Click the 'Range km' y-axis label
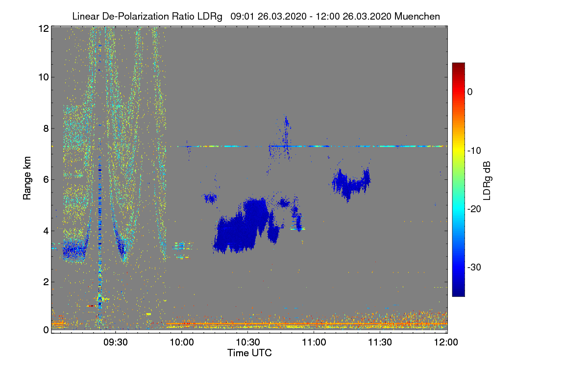Screen dimensions: 588x392 point(27,179)
